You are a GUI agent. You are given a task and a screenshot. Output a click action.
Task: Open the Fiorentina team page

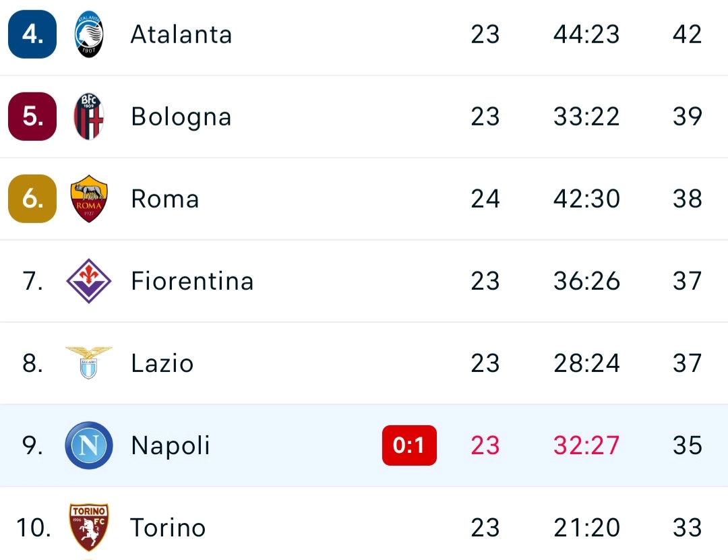tap(192, 281)
